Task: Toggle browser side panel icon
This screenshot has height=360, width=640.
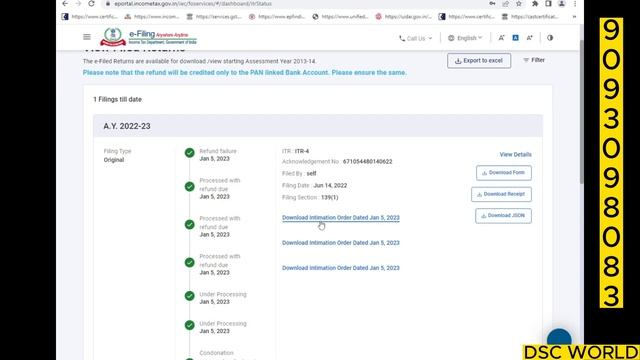Action: (548, 4)
